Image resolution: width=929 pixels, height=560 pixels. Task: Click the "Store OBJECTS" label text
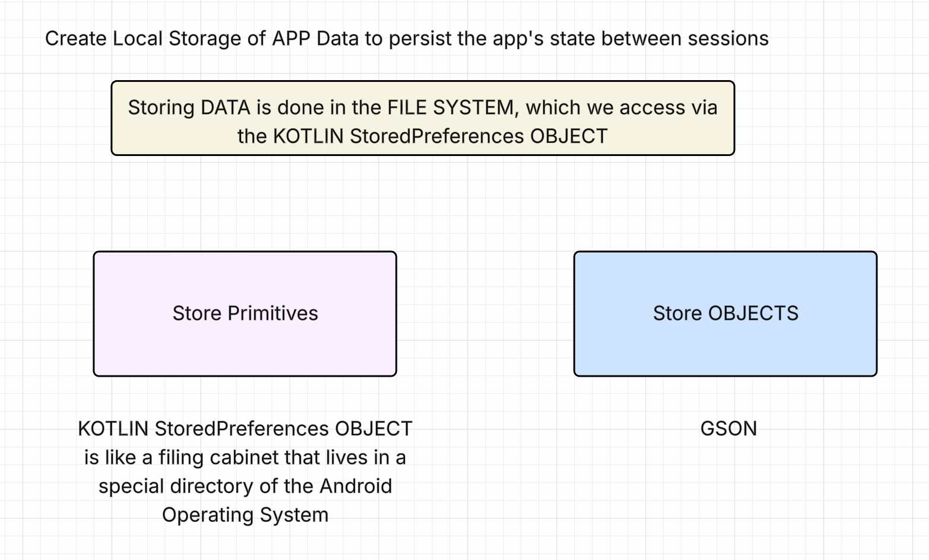pos(726,313)
